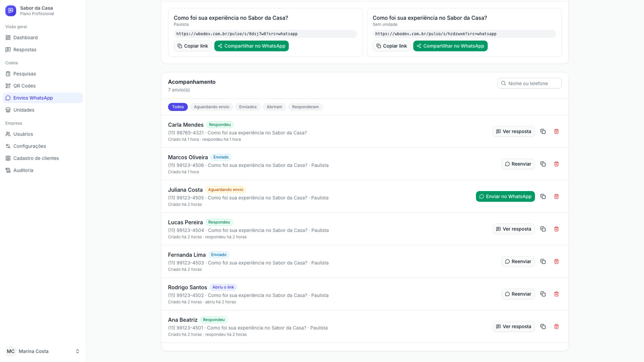Image resolution: width=644 pixels, height=362 pixels.
Task: Select Envios WhatsApp sidebar item
Action: point(43,98)
